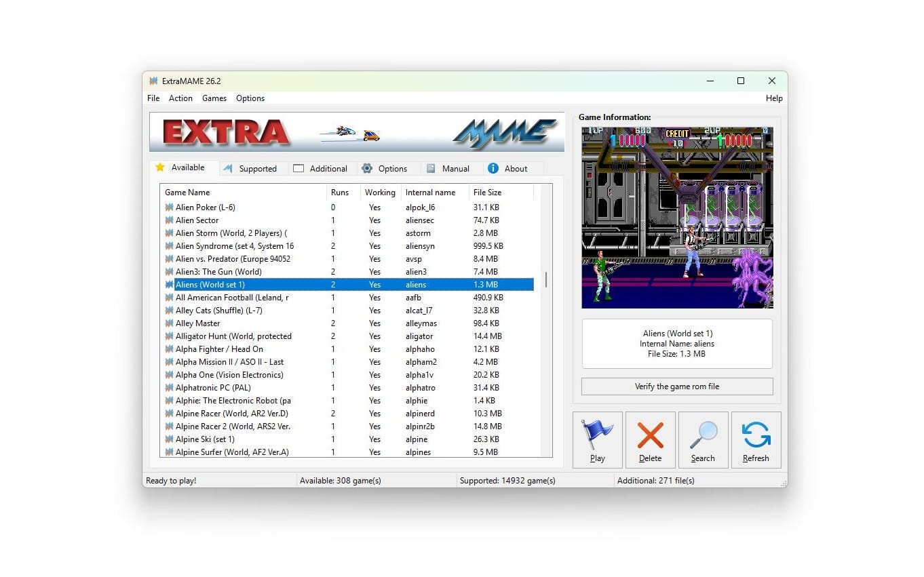Click the game icon beside Alley Cats (Shuffle)
Viewport: 924px width, 577px height.
coord(170,311)
